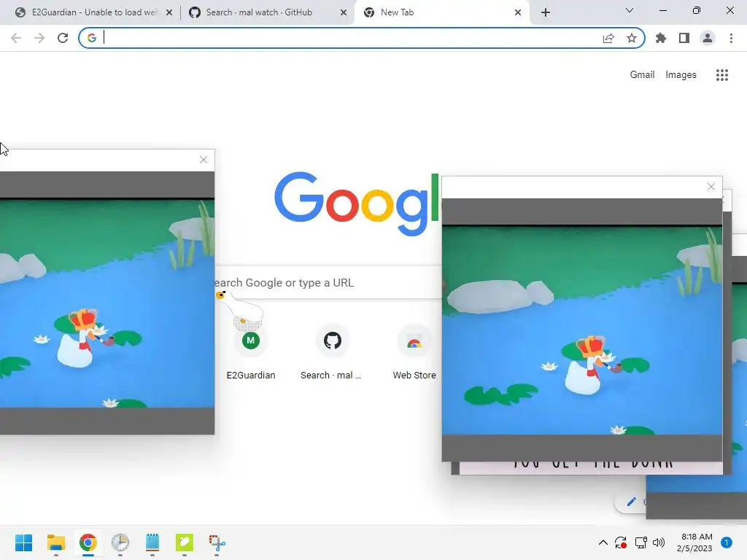This screenshot has height=560, width=747.
Task: Go forward to next page
Action: [x=39, y=38]
